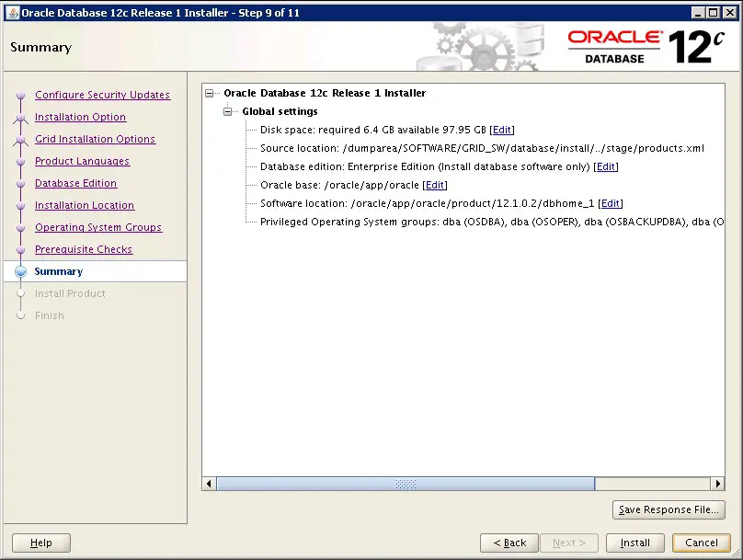The image size is (743, 560).
Task: Open the Edit link for Disk space
Action: pyautogui.click(x=502, y=130)
